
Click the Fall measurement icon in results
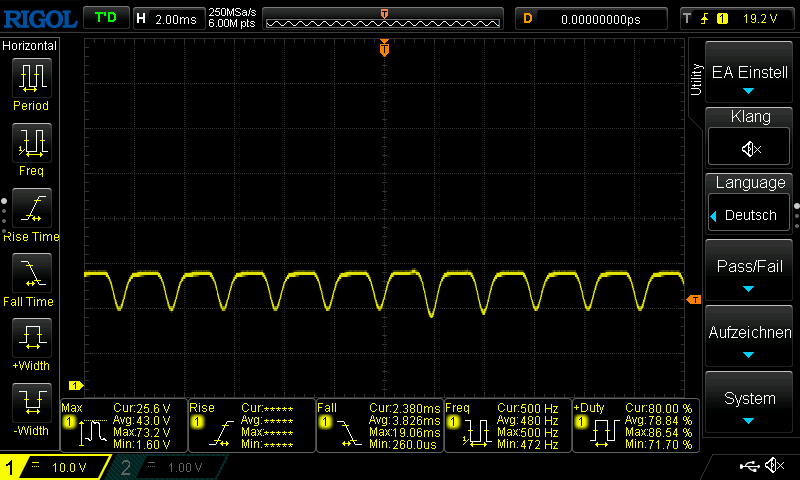pos(349,433)
